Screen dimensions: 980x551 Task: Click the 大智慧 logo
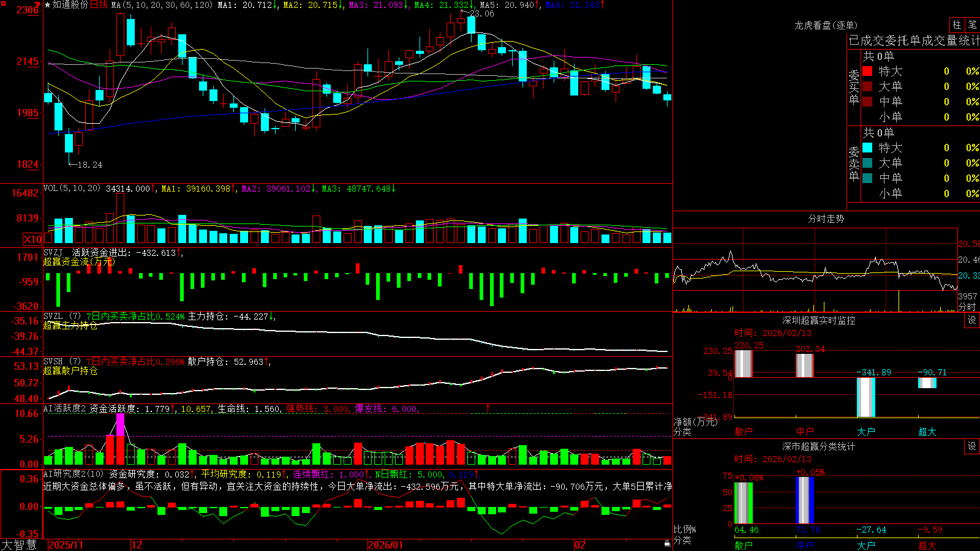[x=19, y=544]
